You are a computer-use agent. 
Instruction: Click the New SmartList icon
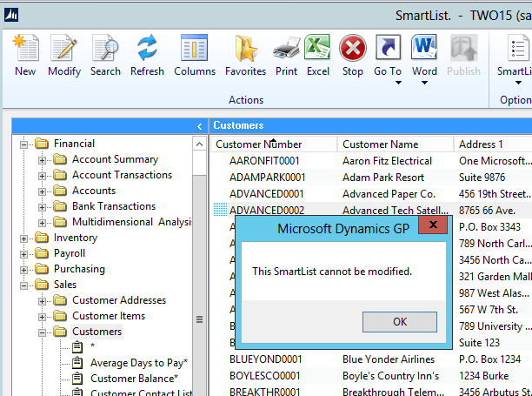click(x=25, y=48)
